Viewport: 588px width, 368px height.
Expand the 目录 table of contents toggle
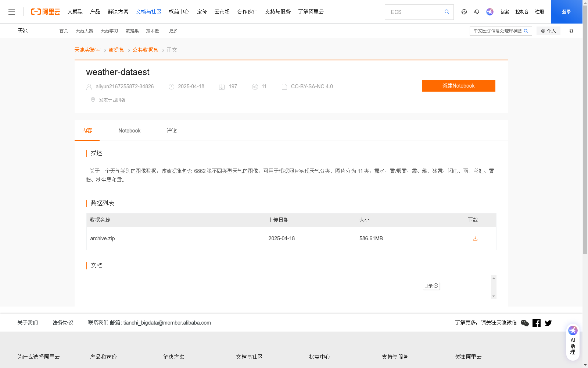click(431, 286)
